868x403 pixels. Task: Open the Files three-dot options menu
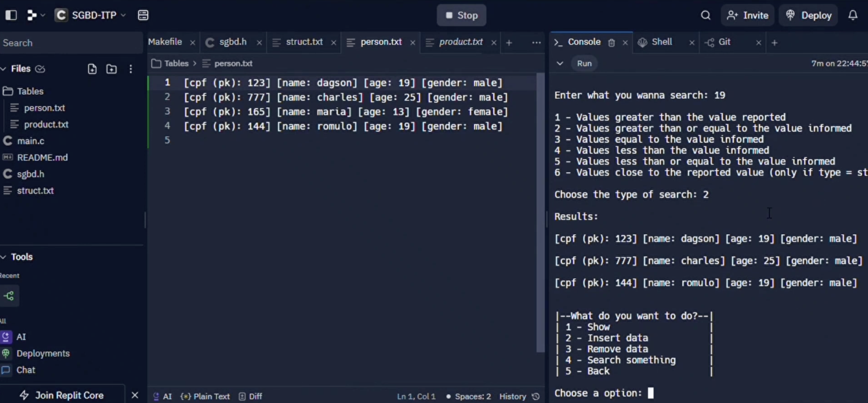click(131, 69)
